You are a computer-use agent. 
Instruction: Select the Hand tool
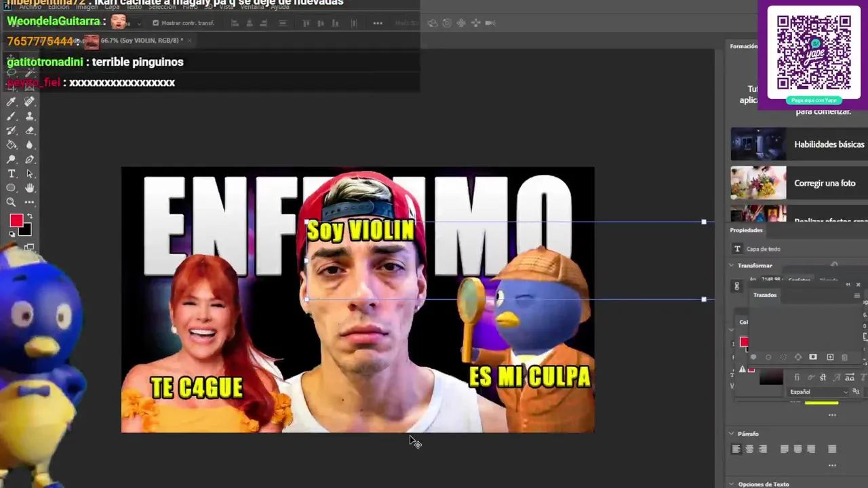[30, 188]
